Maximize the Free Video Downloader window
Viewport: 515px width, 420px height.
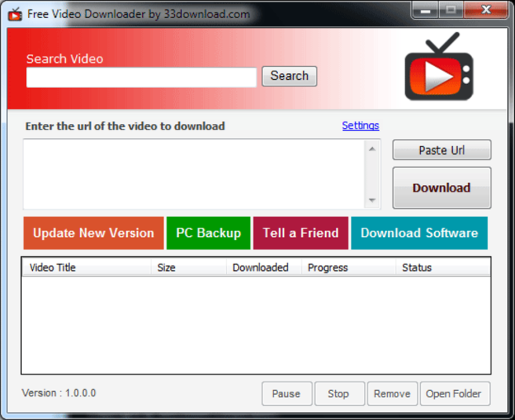pyautogui.click(x=450, y=10)
